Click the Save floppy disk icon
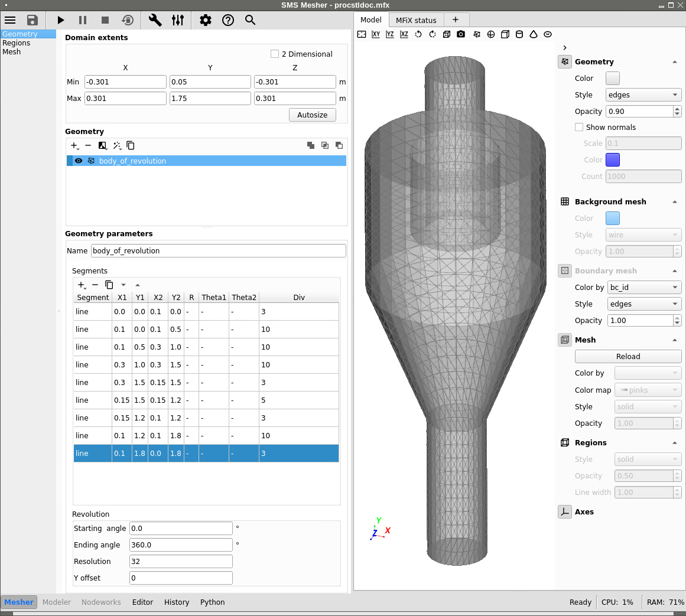This screenshot has width=686, height=616. 32,20
